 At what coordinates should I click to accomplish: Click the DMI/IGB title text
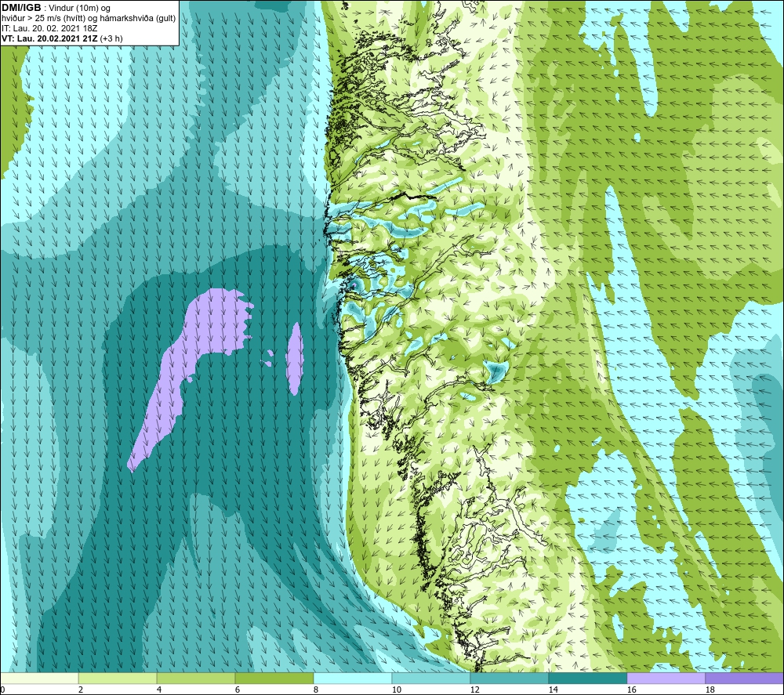coord(21,8)
